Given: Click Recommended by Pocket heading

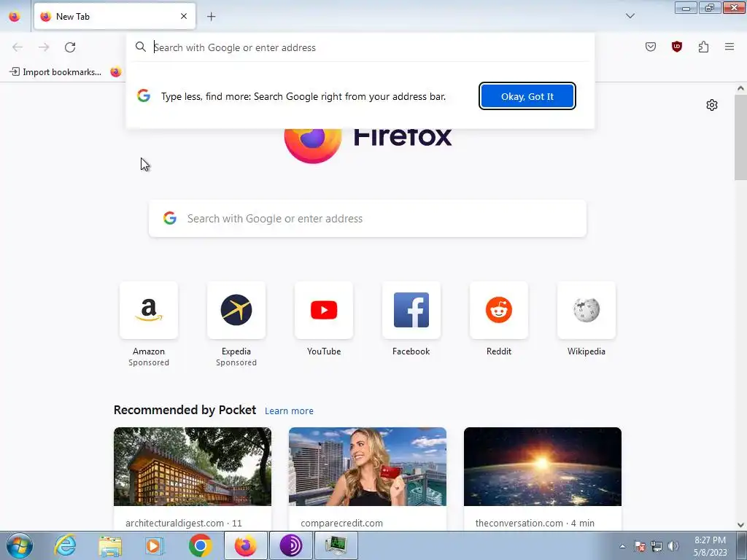Looking at the screenshot, I should click(185, 410).
